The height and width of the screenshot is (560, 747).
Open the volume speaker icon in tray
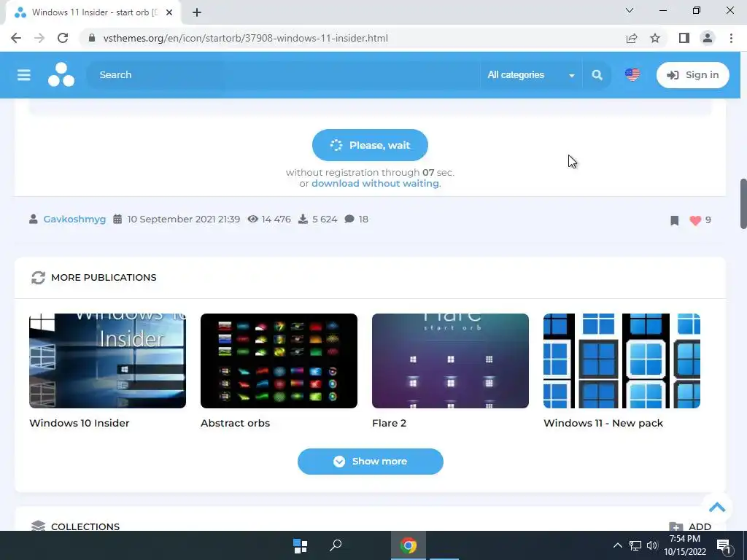pos(652,545)
